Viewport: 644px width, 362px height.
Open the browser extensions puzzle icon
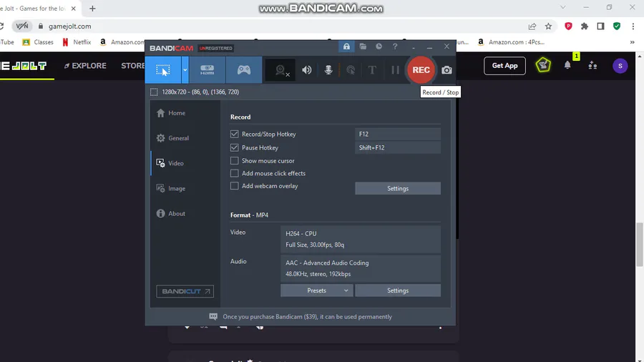click(585, 26)
